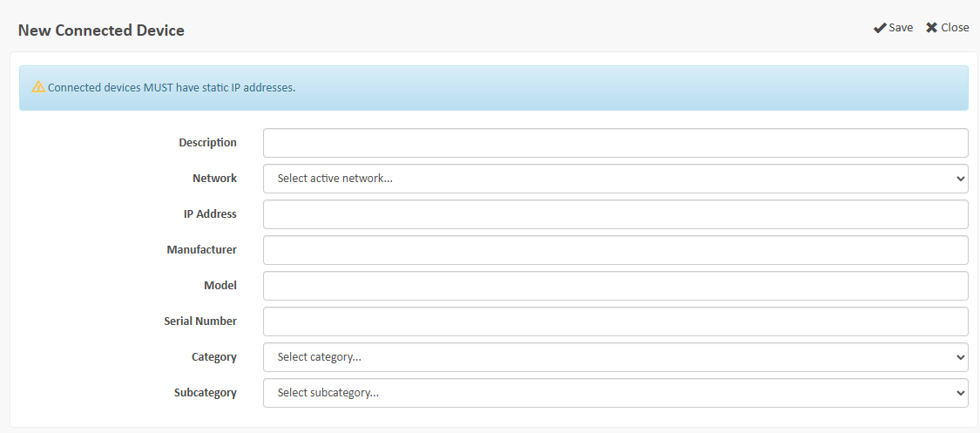Screen dimensions: 980x433
Task: Click the Save button text
Action: tap(901, 28)
